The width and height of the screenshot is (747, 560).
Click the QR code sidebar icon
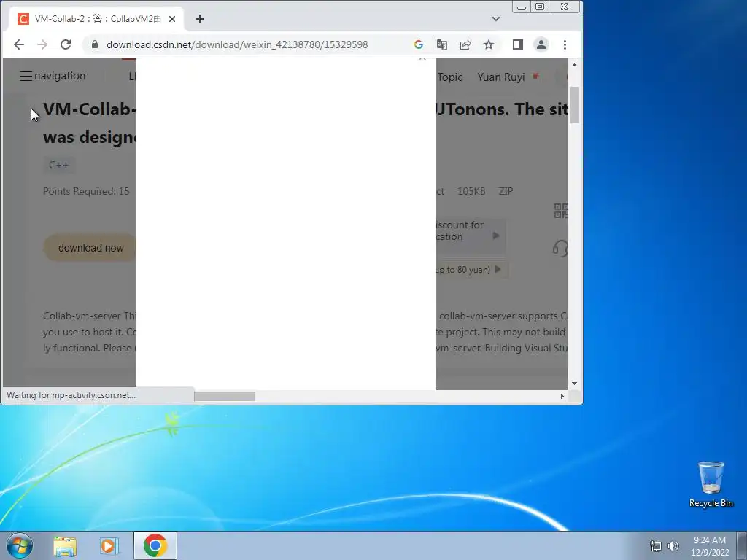pyautogui.click(x=561, y=211)
